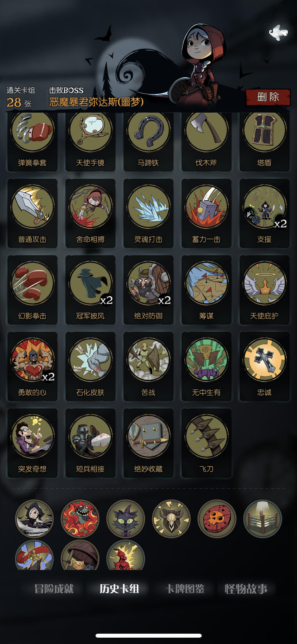297x644 pixels.
Task: Switch to the 冒险成就 tab
Action: 54,589
